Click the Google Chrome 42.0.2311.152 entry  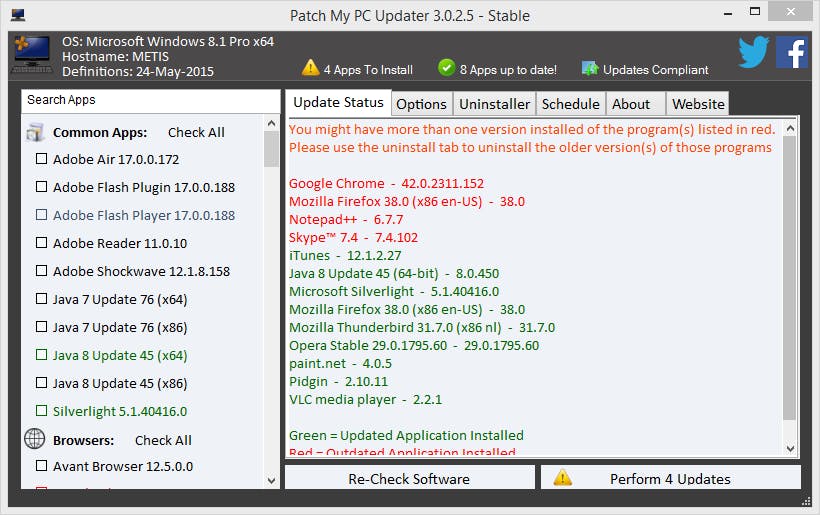click(386, 184)
